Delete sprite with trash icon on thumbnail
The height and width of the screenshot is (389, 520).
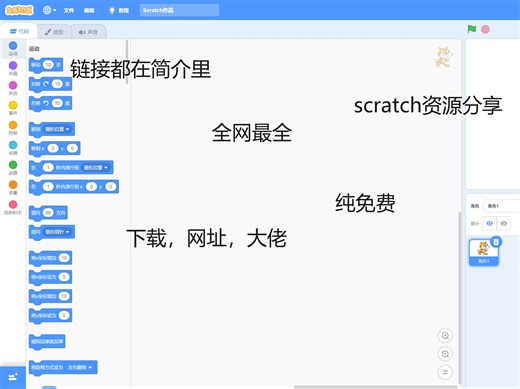click(496, 242)
